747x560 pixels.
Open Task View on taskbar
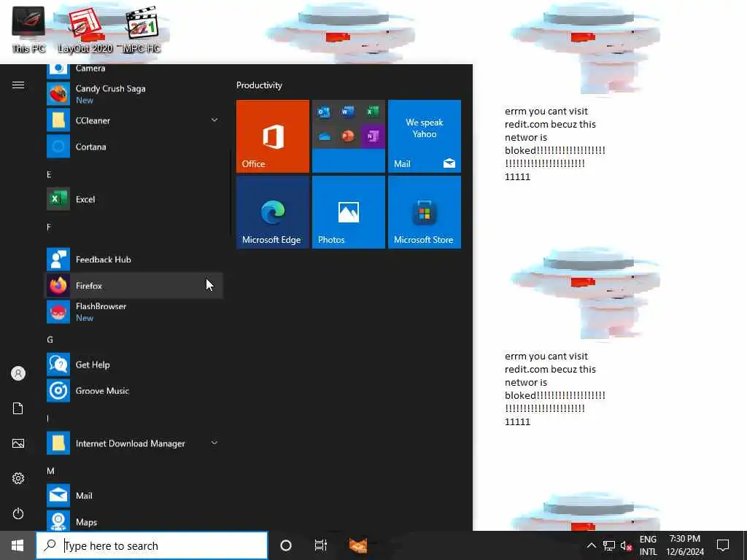click(321, 545)
